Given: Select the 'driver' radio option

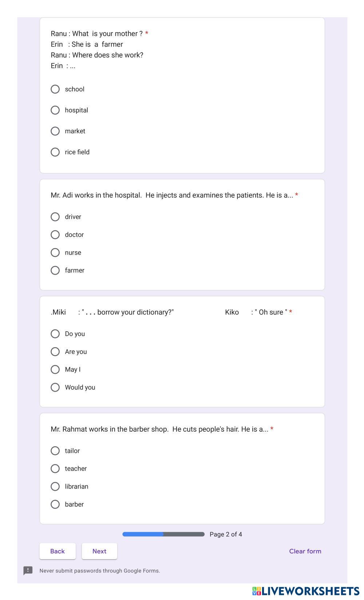Looking at the screenshot, I should click(x=55, y=217).
